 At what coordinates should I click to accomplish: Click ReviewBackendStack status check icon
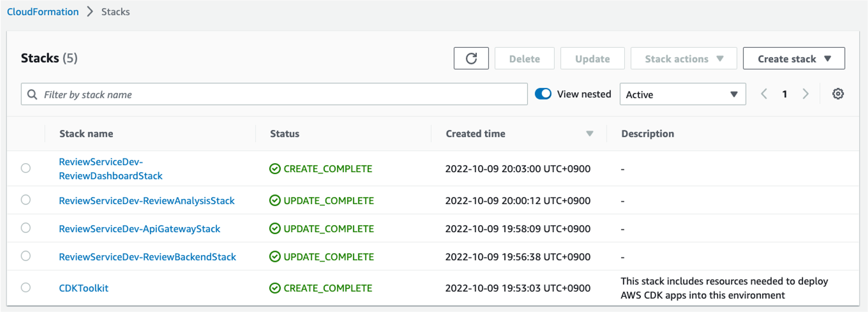coord(275,257)
